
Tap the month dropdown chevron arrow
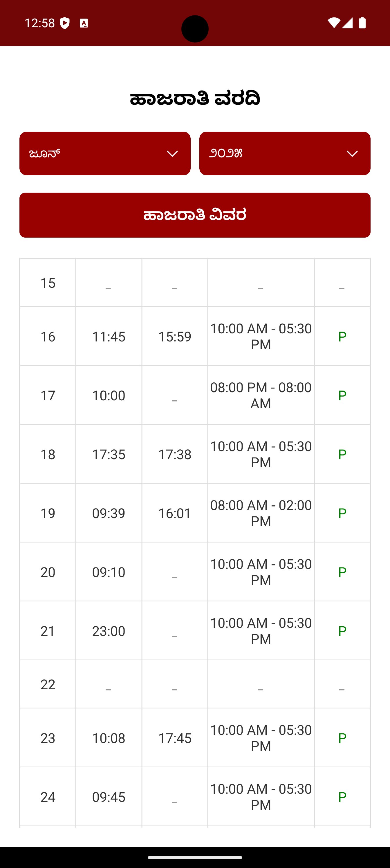172,154
